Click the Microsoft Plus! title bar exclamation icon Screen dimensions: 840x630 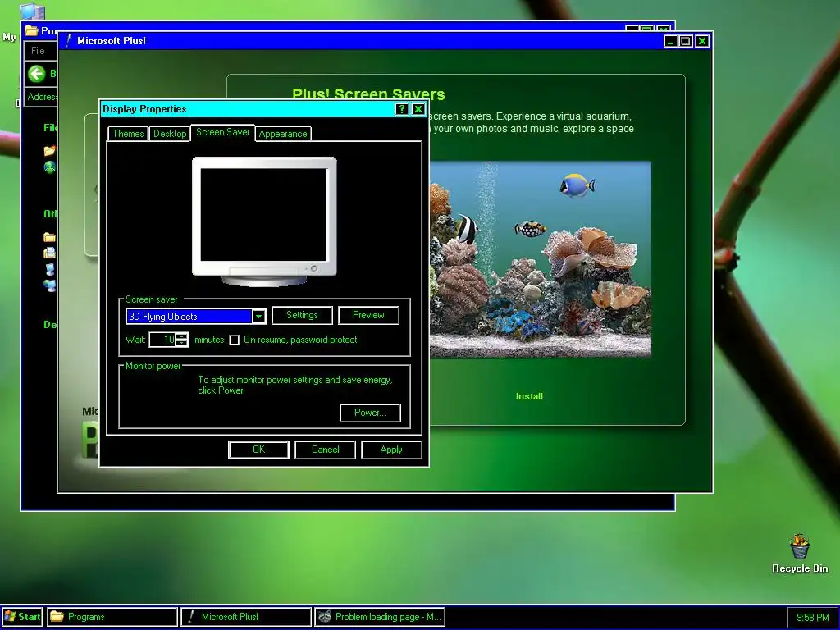coord(68,41)
